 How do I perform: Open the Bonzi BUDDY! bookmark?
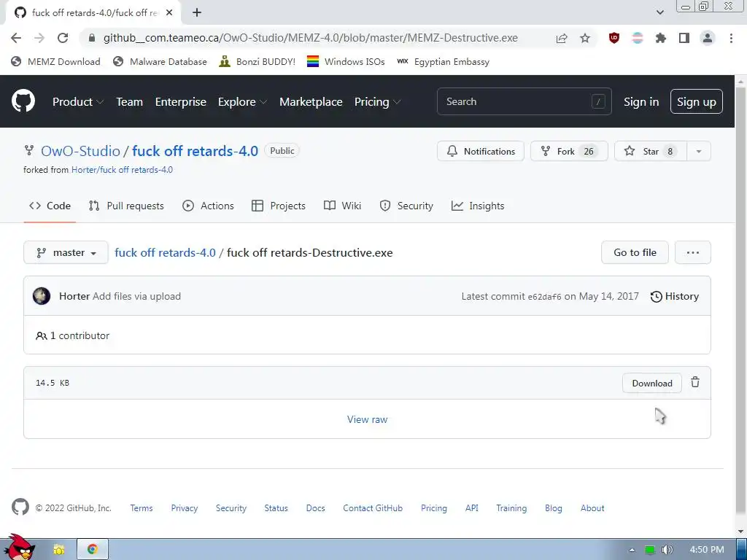point(258,61)
